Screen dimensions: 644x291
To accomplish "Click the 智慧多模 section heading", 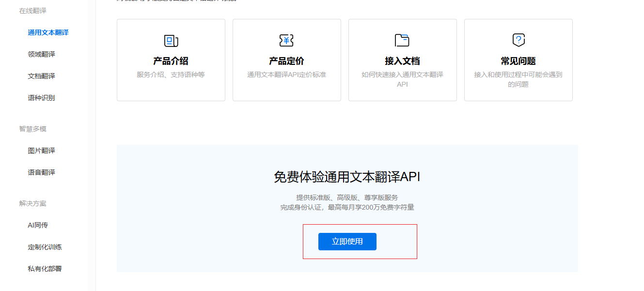I will pyautogui.click(x=33, y=129).
